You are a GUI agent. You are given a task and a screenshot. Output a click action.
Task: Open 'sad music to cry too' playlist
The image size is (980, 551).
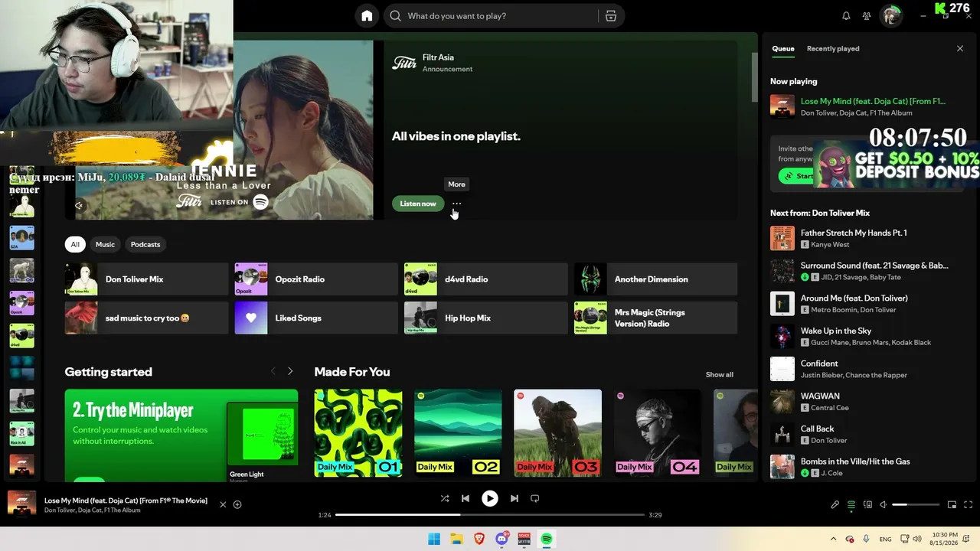(x=146, y=318)
